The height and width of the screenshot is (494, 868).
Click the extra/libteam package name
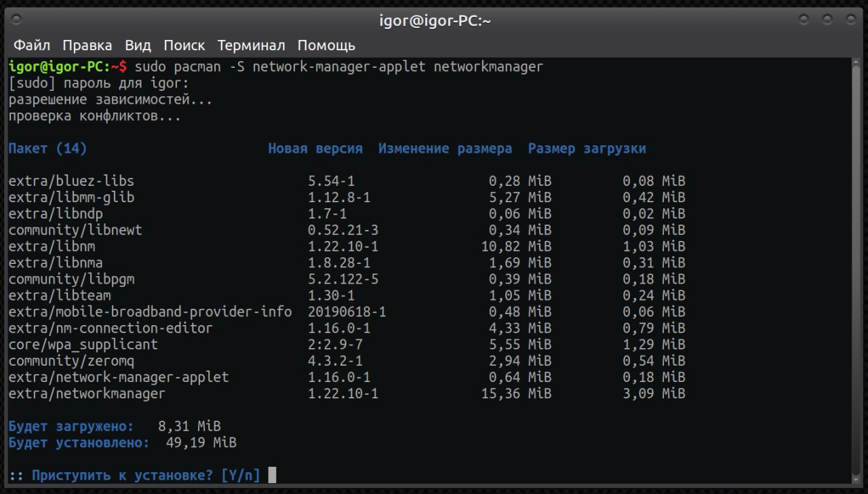point(60,295)
